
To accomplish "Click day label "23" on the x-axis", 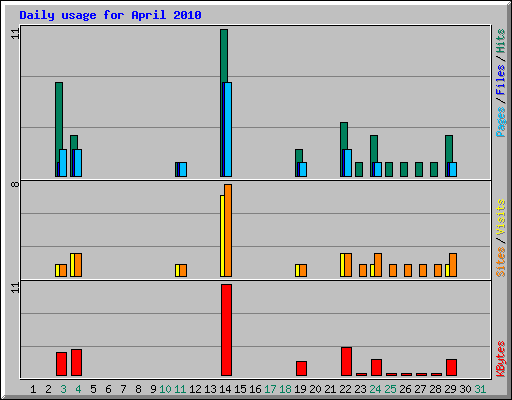I will 360,389.
